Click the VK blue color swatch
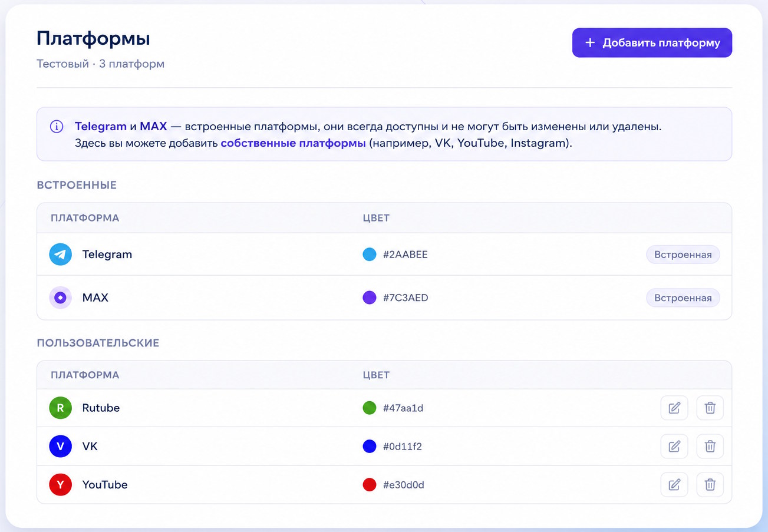This screenshot has height=532, width=768. (x=370, y=446)
